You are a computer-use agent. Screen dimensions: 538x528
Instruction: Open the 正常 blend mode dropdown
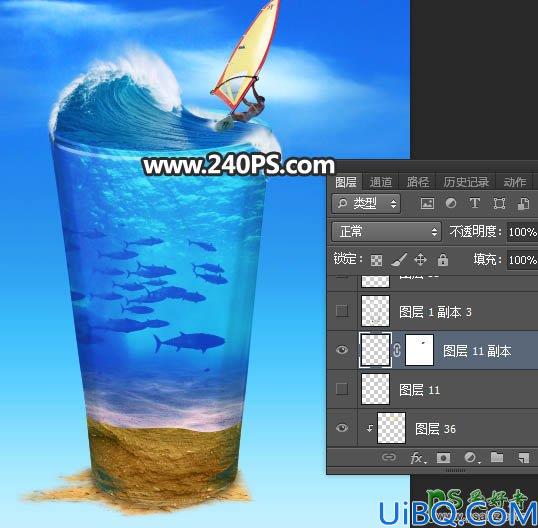(x=386, y=232)
